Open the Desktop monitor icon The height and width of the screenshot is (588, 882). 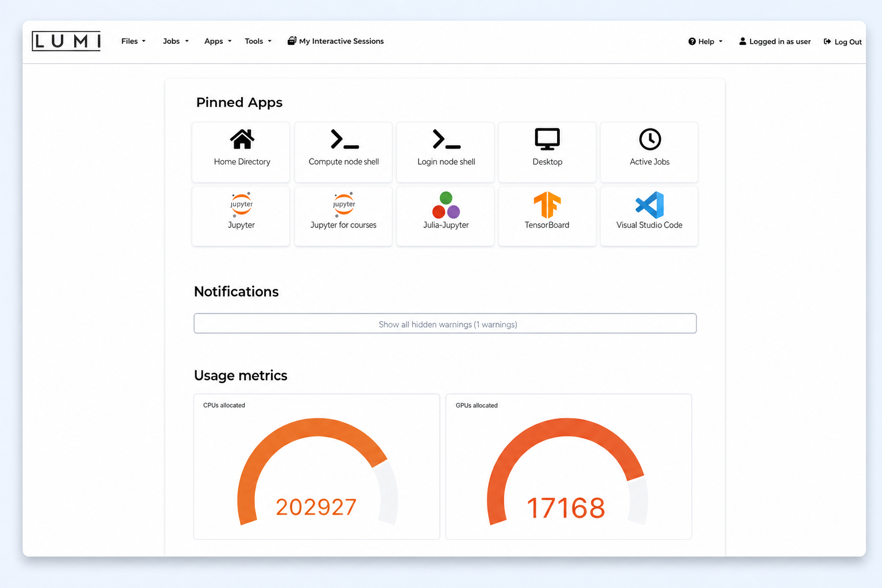pos(547,139)
